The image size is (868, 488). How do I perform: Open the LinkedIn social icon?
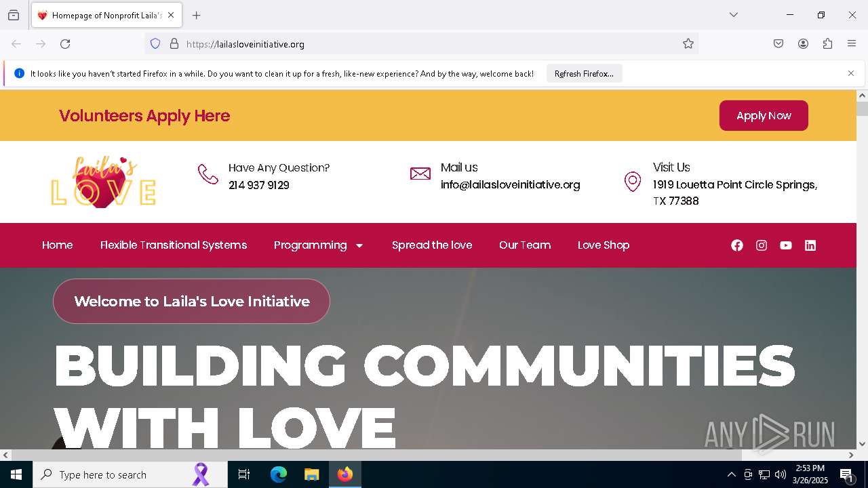pos(810,245)
